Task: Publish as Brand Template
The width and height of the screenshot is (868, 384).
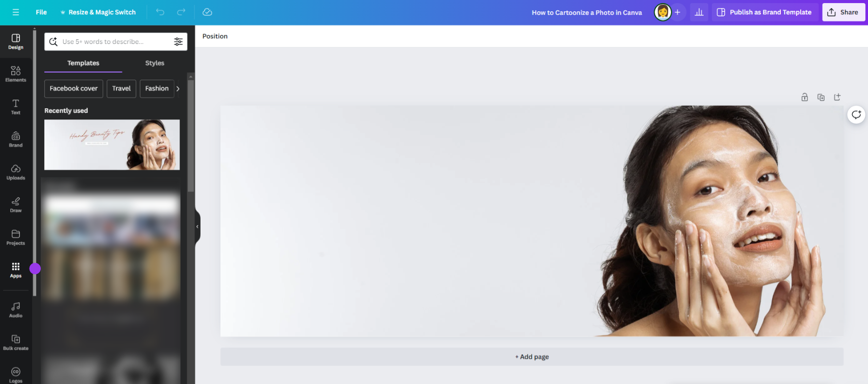Action: coord(764,12)
